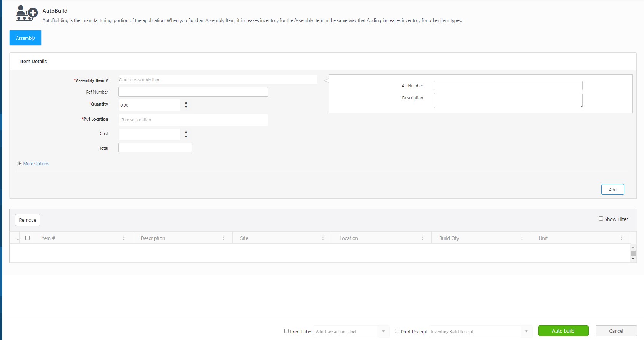Click the green Auto build button
The image size is (644, 340).
pos(563,331)
